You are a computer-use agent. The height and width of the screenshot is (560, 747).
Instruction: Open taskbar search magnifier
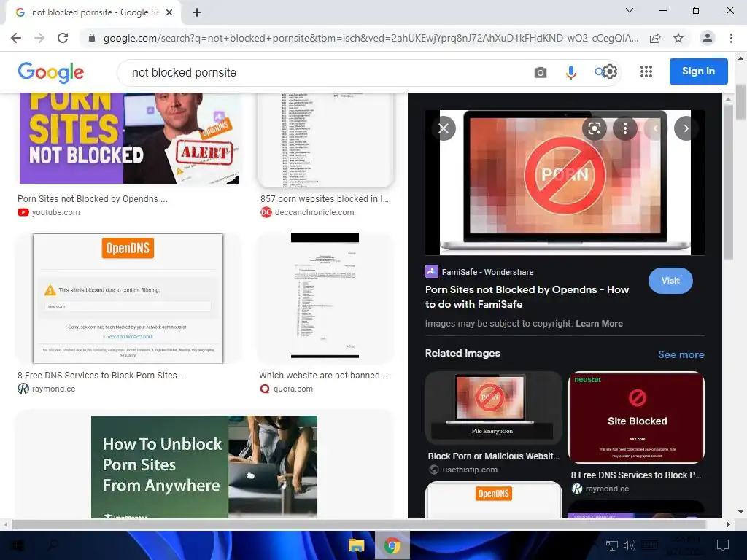click(53, 545)
